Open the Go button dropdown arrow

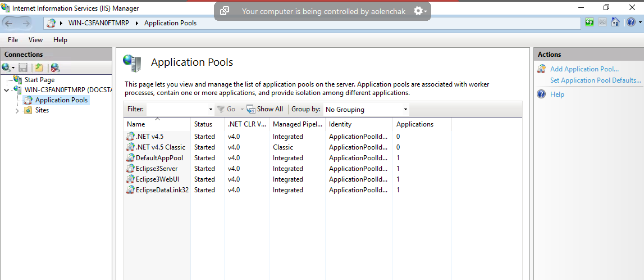coord(242,110)
